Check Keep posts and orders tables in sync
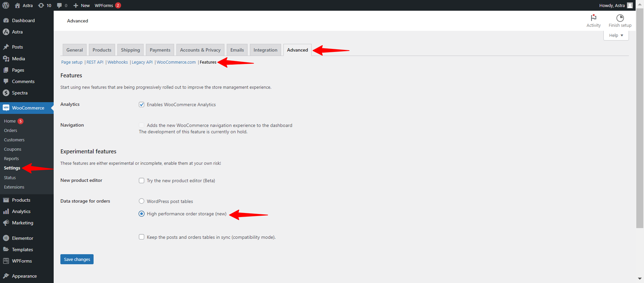644x283 pixels. click(142, 237)
